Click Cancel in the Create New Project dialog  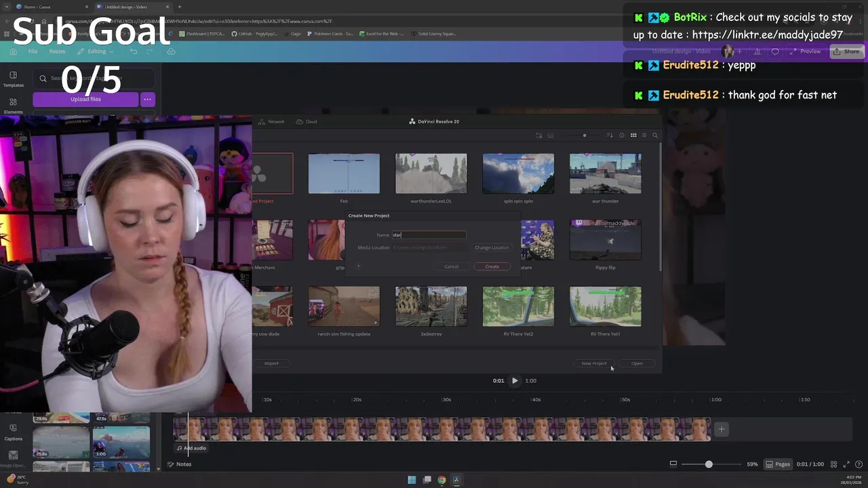(452, 266)
